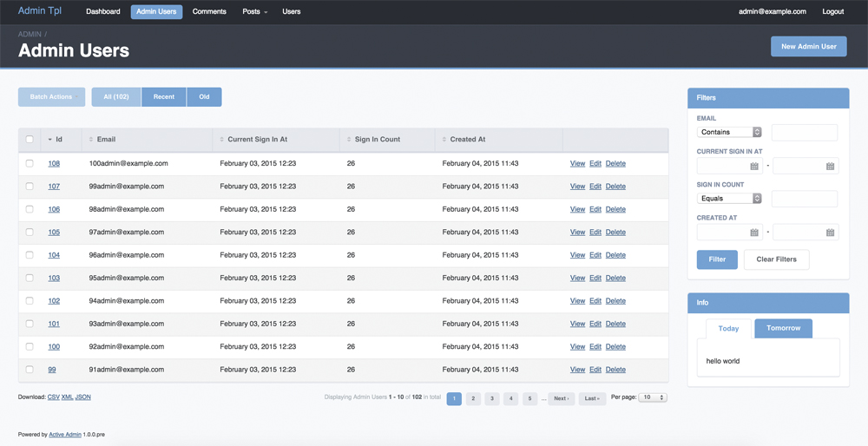Check the row for 99admin@example.com

pos(30,187)
